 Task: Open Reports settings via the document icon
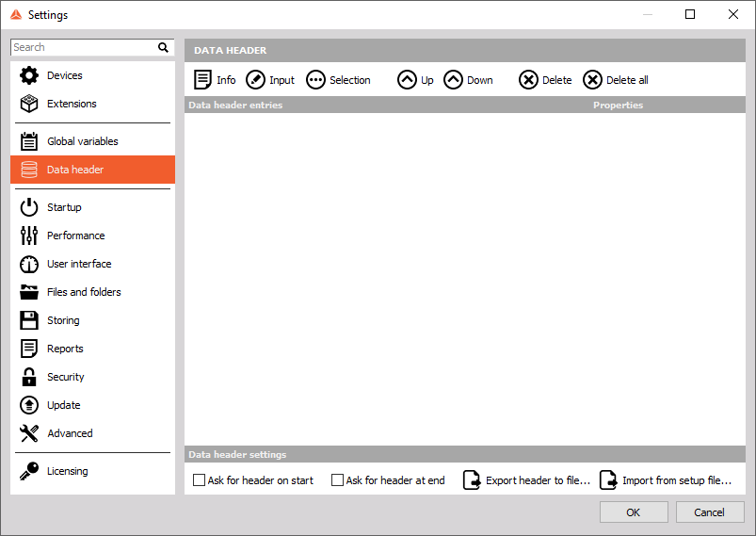(x=29, y=349)
